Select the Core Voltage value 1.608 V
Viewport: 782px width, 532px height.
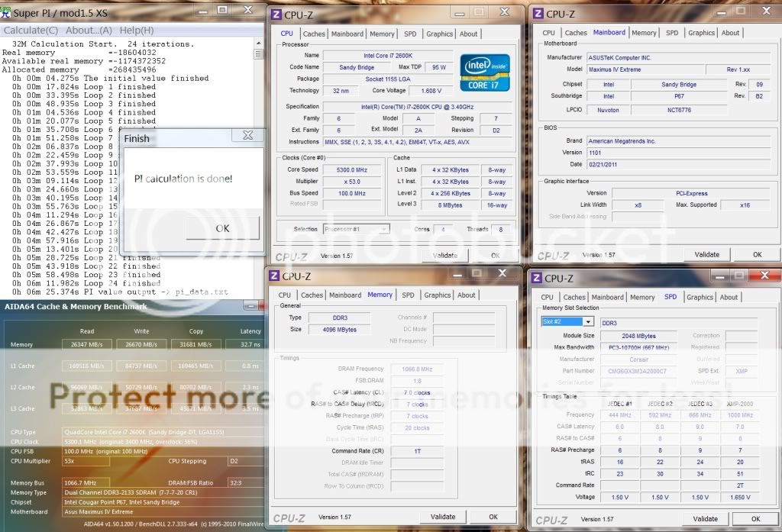point(431,91)
